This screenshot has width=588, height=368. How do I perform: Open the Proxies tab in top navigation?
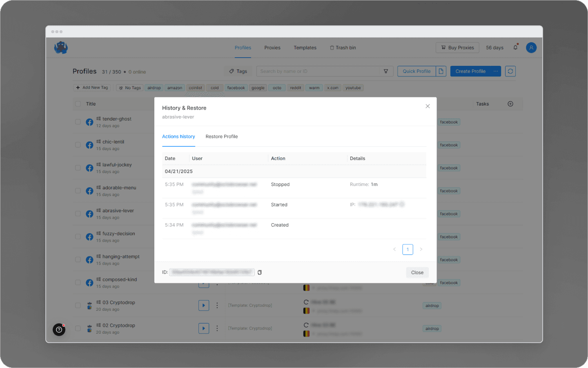point(272,48)
